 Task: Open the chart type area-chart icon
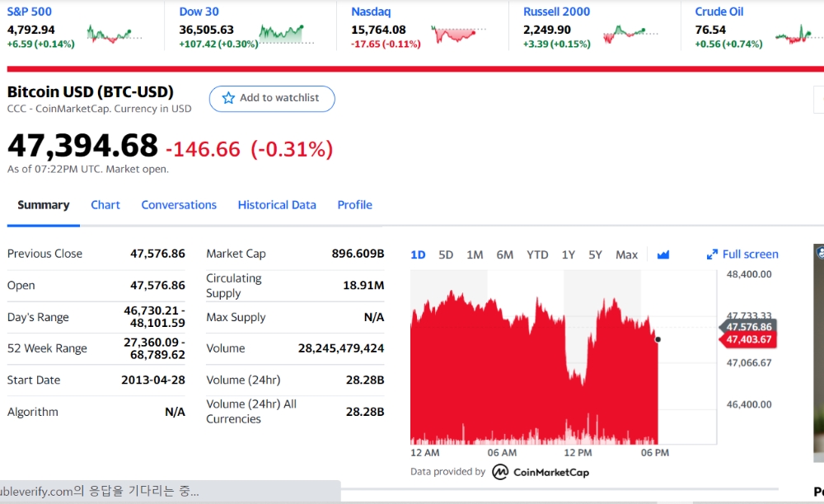[x=663, y=254]
